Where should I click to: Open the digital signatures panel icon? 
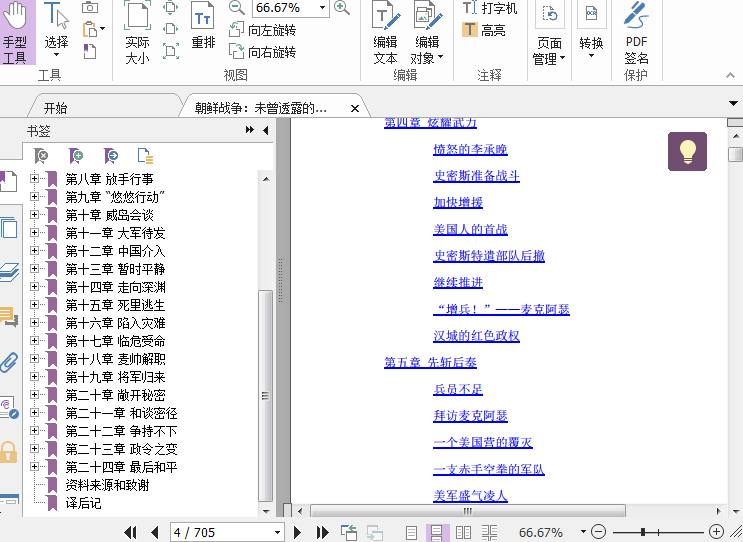pos(9,408)
